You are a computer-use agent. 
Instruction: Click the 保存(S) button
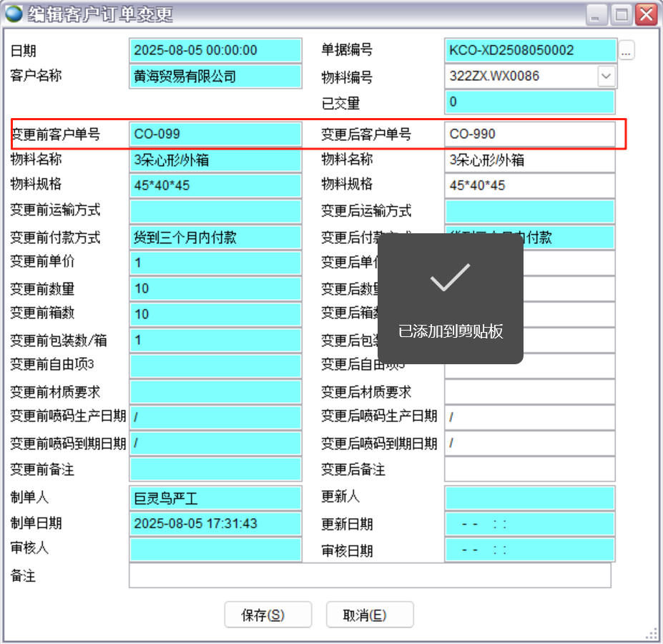point(267,615)
